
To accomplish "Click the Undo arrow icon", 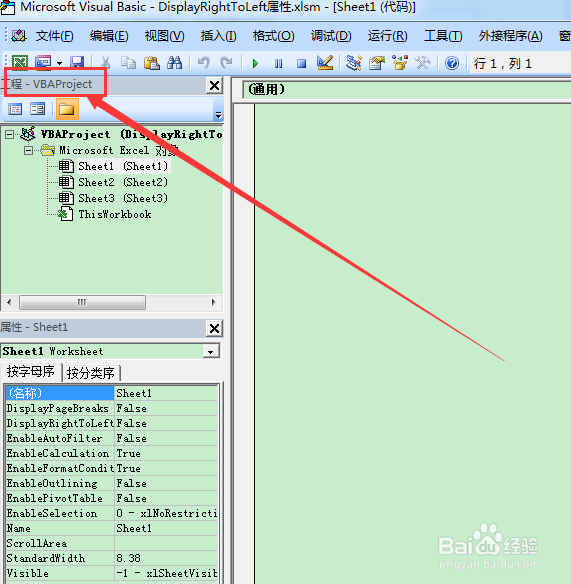I will click(x=204, y=63).
